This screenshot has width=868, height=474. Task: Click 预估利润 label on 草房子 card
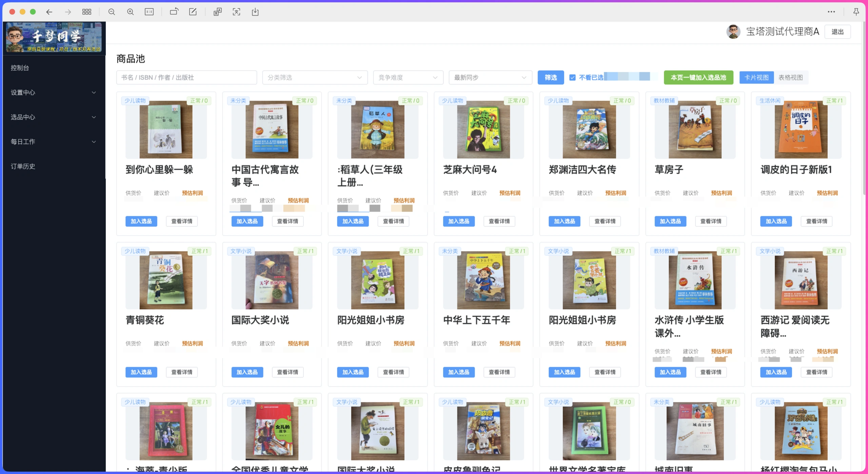(721, 193)
